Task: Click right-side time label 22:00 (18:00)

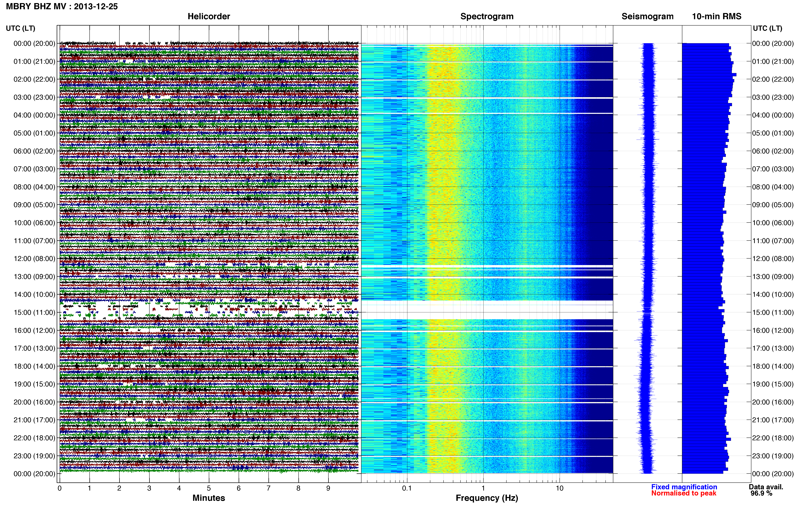Action: coord(773,438)
